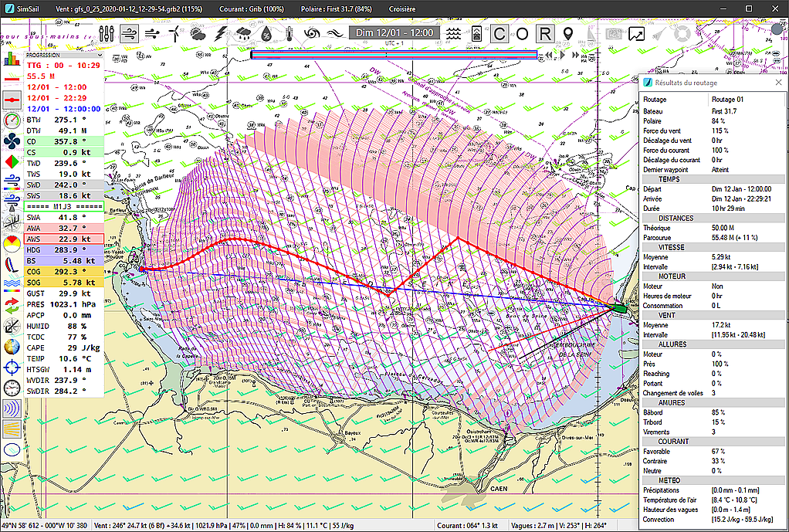
Task: Click the red-yellow polar diagram icon
Action: (x=12, y=245)
